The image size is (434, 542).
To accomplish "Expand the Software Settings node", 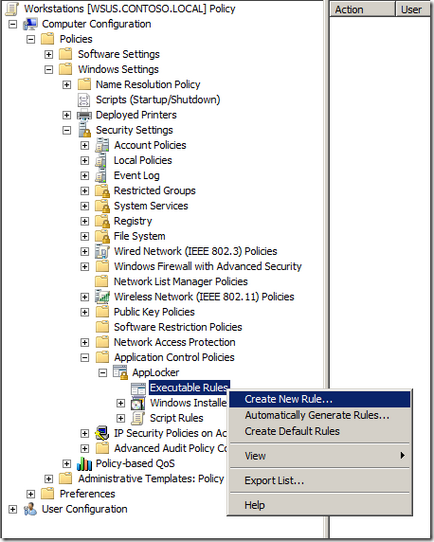I will pyautogui.click(x=49, y=54).
